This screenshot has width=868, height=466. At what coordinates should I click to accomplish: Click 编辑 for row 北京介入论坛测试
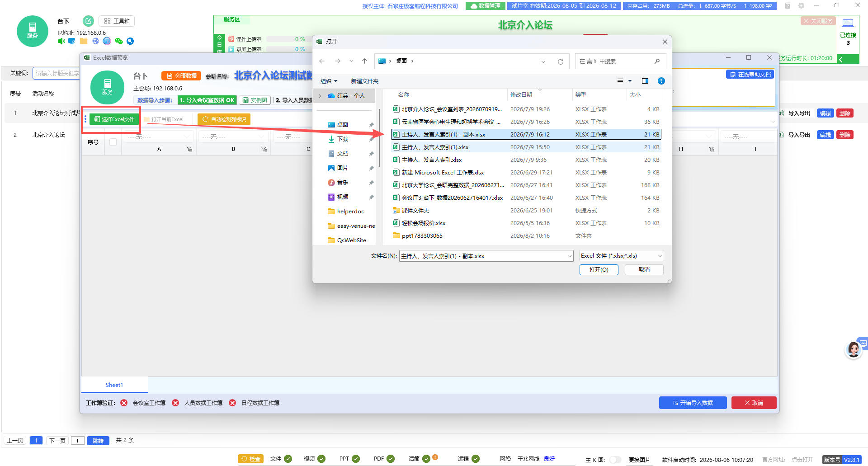pos(826,113)
